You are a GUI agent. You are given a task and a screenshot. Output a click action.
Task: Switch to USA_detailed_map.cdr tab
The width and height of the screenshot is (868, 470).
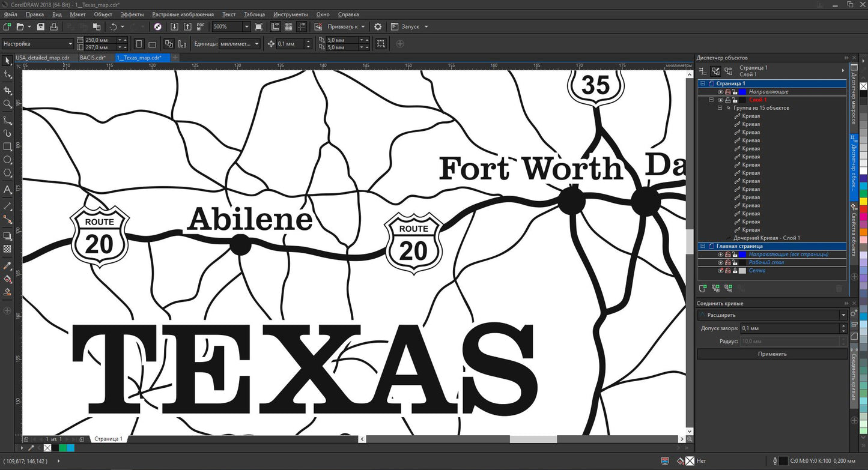point(43,58)
